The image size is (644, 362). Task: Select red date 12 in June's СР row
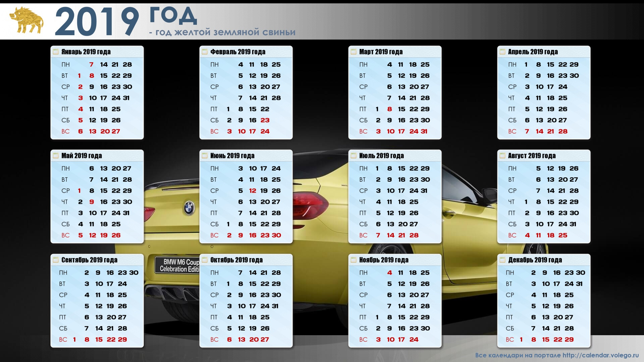253,190
